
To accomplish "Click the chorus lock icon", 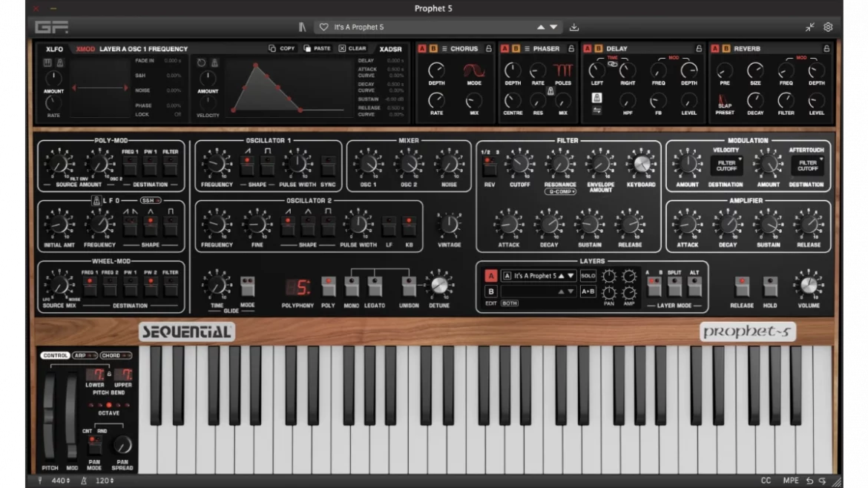I will (x=489, y=49).
